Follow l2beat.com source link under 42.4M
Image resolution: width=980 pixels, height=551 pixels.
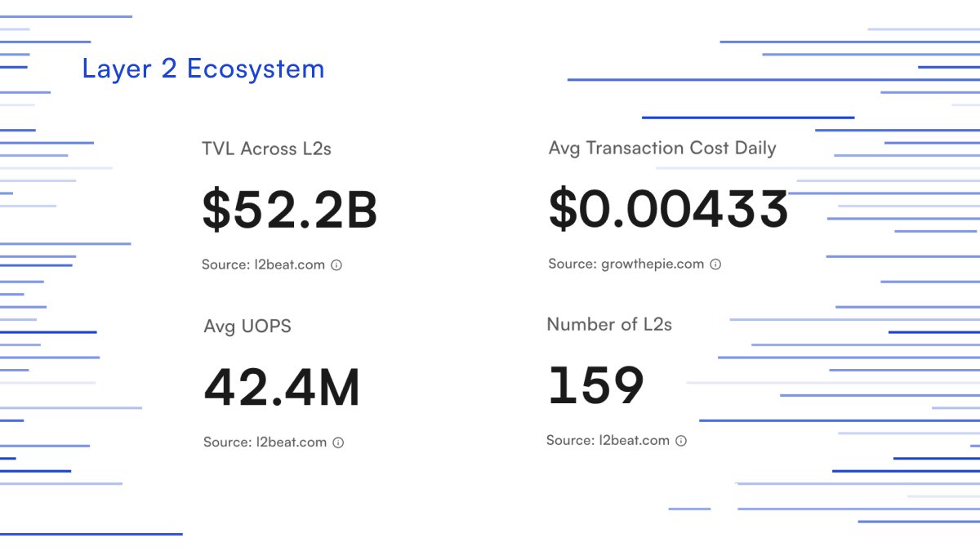tap(291, 442)
